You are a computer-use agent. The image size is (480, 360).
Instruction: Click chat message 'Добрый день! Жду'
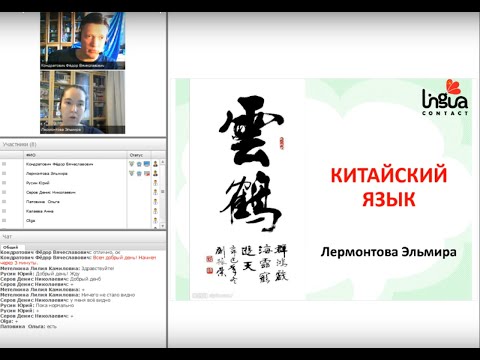pyautogui.click(x=58, y=274)
